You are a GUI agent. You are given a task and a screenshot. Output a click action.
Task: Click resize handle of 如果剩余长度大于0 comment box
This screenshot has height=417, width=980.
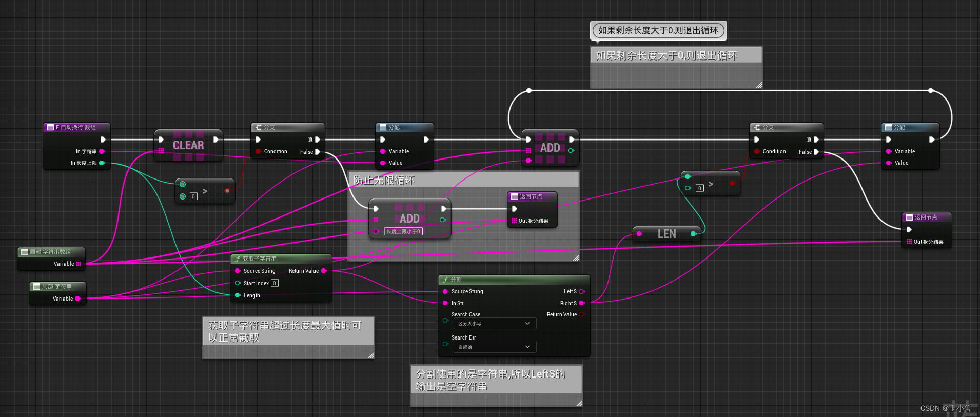(x=759, y=85)
